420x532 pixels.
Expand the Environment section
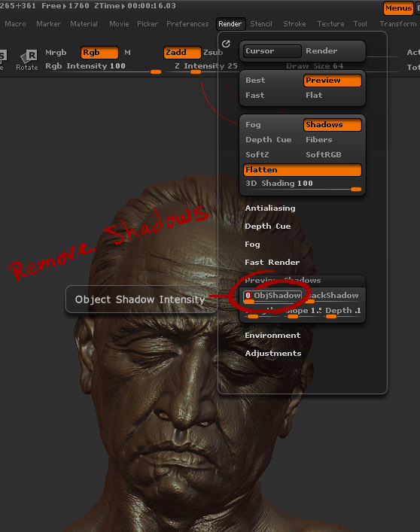click(x=272, y=335)
